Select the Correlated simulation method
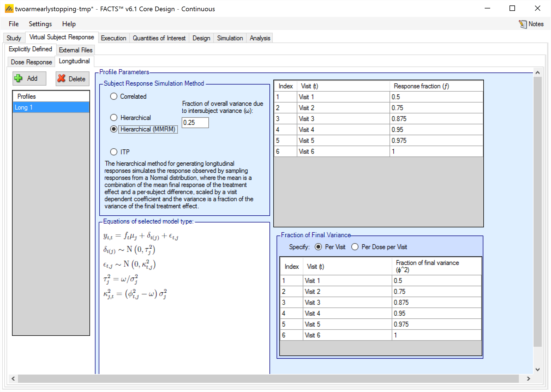Image resolution: width=551 pixels, height=392 pixels. [x=114, y=97]
